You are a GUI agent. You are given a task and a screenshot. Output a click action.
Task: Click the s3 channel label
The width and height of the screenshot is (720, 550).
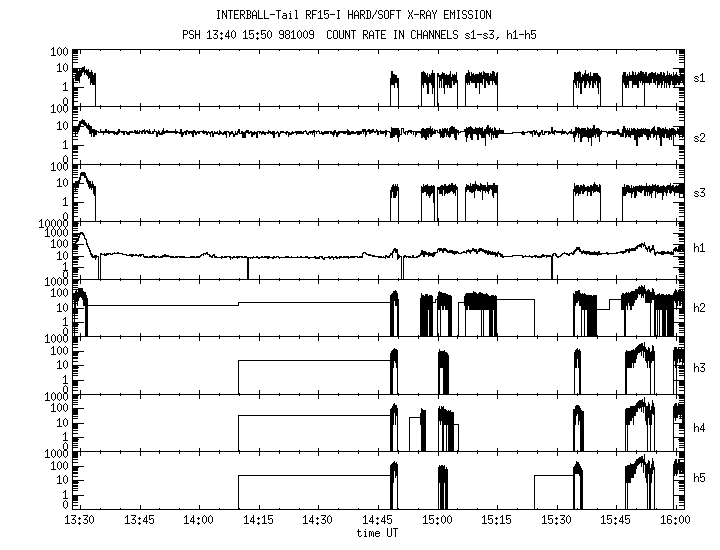pos(699,193)
